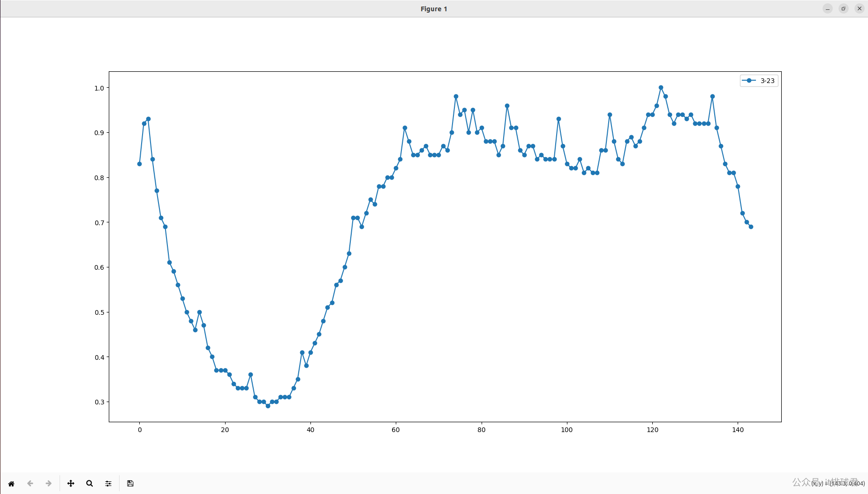Reset the plot to original view with Home icon

click(x=11, y=484)
